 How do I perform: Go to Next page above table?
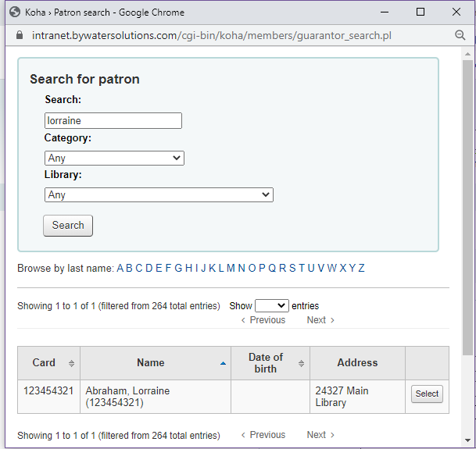[x=320, y=320]
